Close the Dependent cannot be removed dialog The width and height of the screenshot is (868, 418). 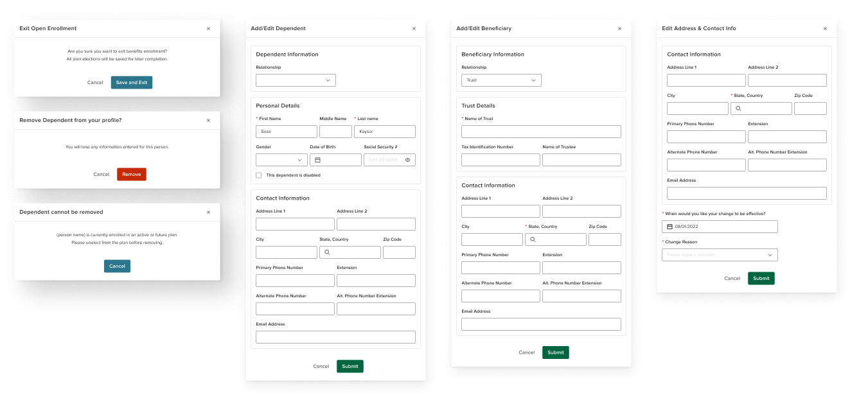point(208,212)
